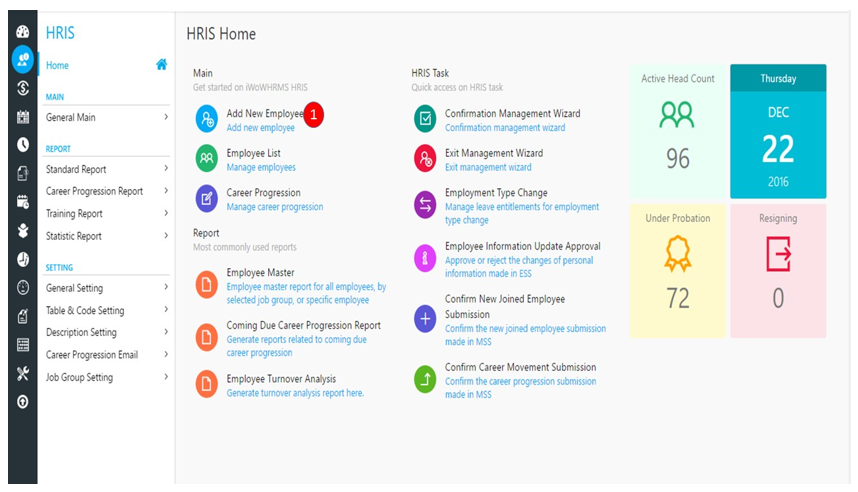Click the Under Probation award ribbon icon
Image resolution: width=858 pixels, height=492 pixels.
pyautogui.click(x=677, y=253)
